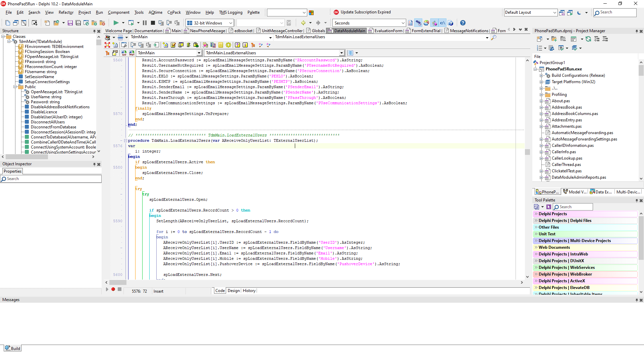Image resolution: width=644 pixels, height=352 pixels.
Task: Switch to the Welcome Page tab
Action: 118,31
